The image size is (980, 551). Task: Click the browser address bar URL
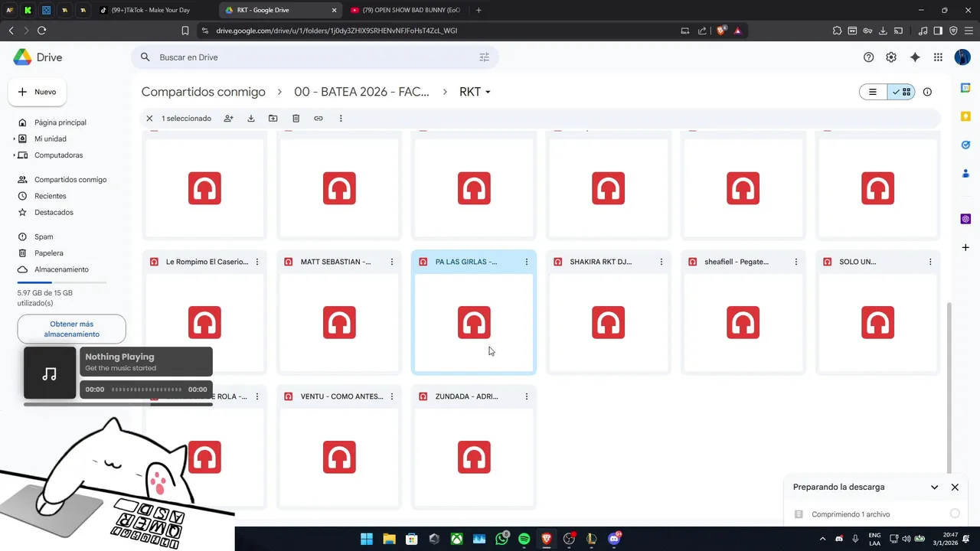(337, 31)
